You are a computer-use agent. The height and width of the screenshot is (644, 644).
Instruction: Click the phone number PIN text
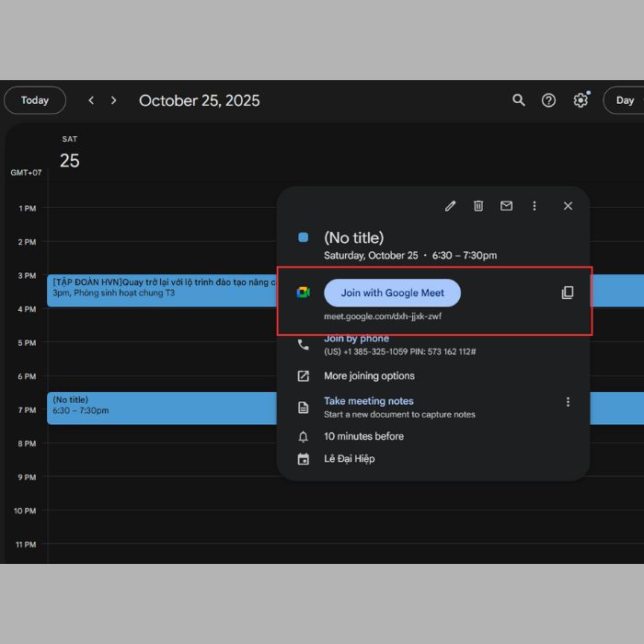[x=399, y=351]
